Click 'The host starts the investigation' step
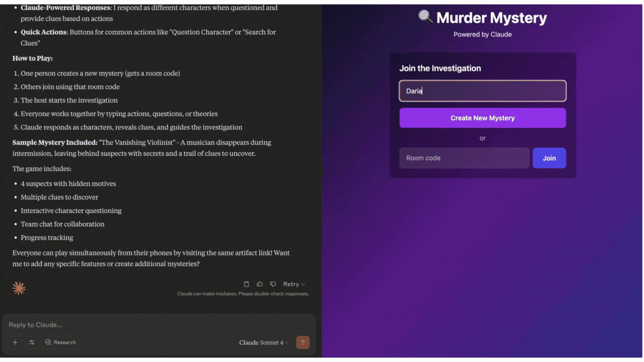Image resolution: width=644 pixels, height=362 pixels. pos(69,100)
